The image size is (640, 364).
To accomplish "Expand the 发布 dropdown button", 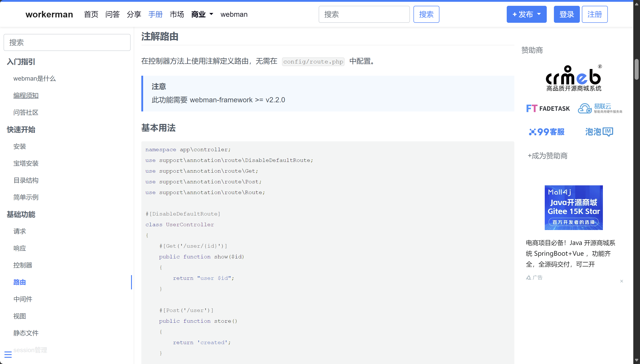I will 526,14.
